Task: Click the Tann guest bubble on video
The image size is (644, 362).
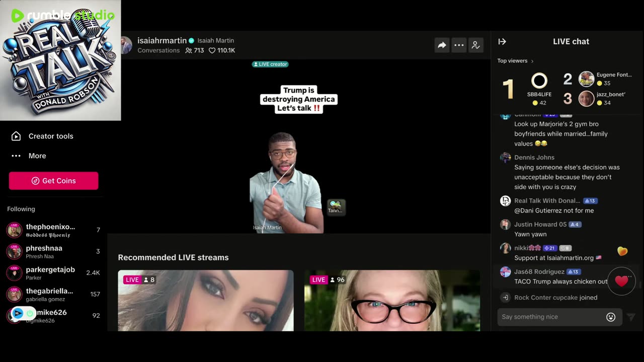Action: point(336,207)
